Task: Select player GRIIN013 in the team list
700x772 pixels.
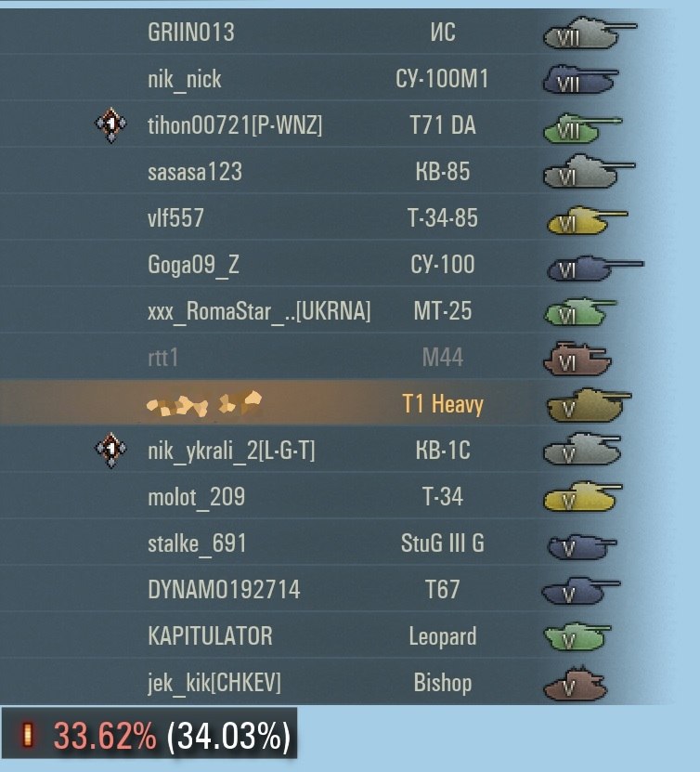Action: [191, 33]
